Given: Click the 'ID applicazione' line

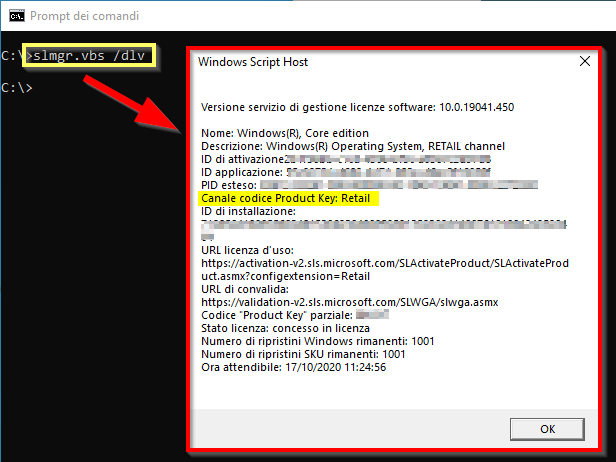Looking at the screenshot, I should pyautogui.click(x=346, y=172).
